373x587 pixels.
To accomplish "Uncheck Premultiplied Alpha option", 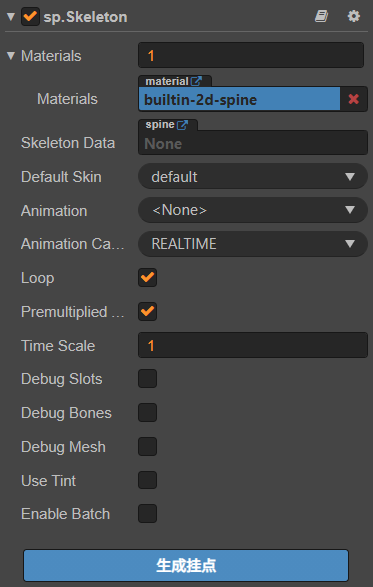I will (x=148, y=311).
